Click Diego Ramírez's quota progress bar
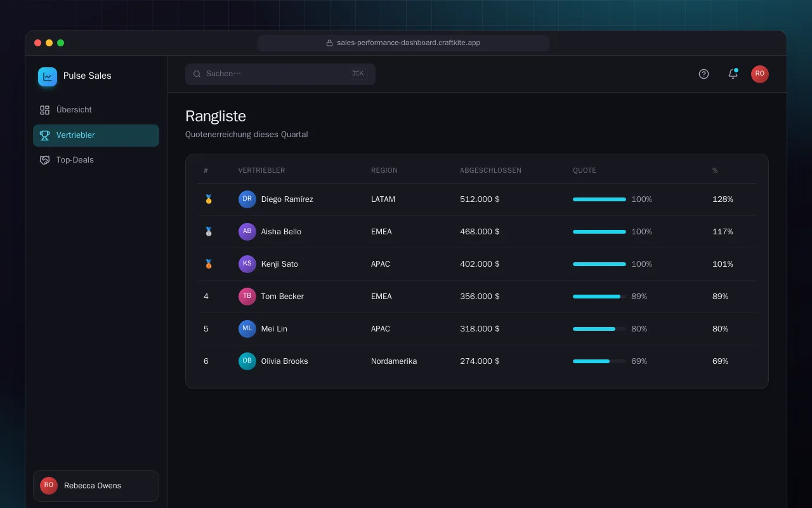This screenshot has width=812, height=508. click(x=599, y=199)
